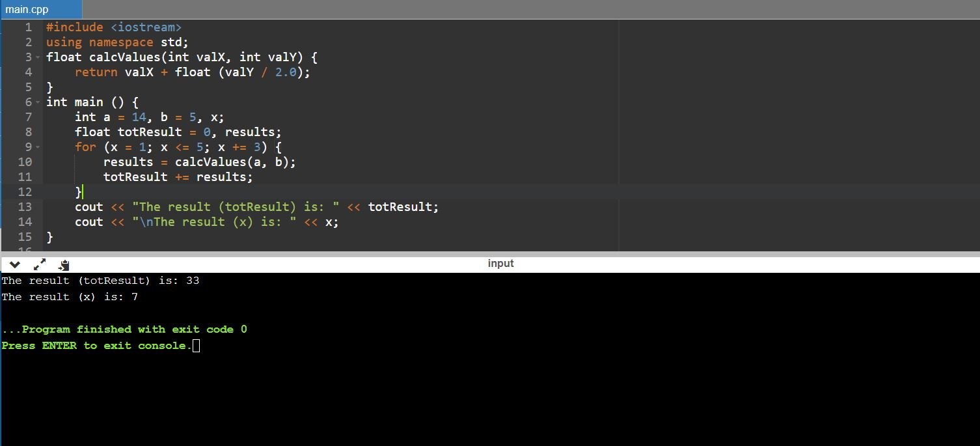Collapse the main function at line 6

pos(38,102)
